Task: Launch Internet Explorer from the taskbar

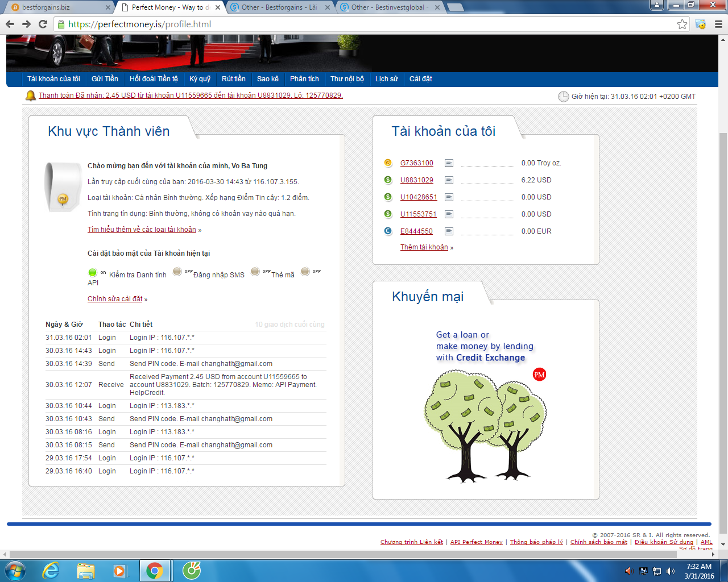Action: coord(51,570)
